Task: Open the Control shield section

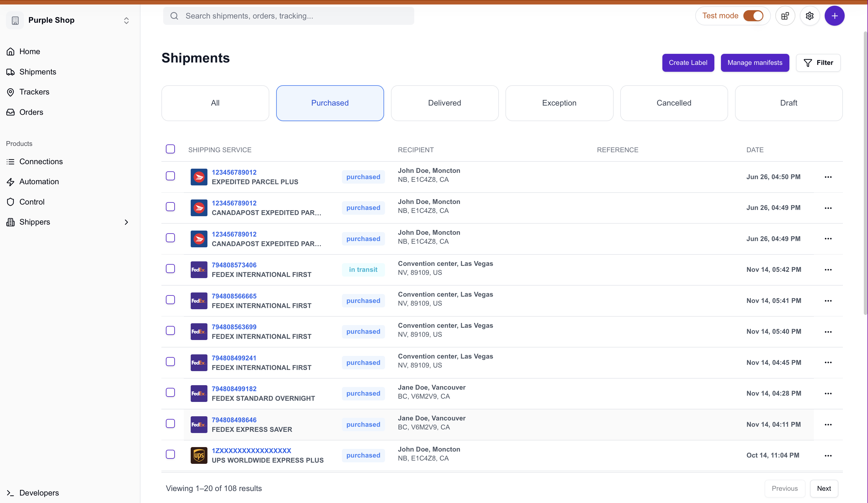Action: [10, 202]
